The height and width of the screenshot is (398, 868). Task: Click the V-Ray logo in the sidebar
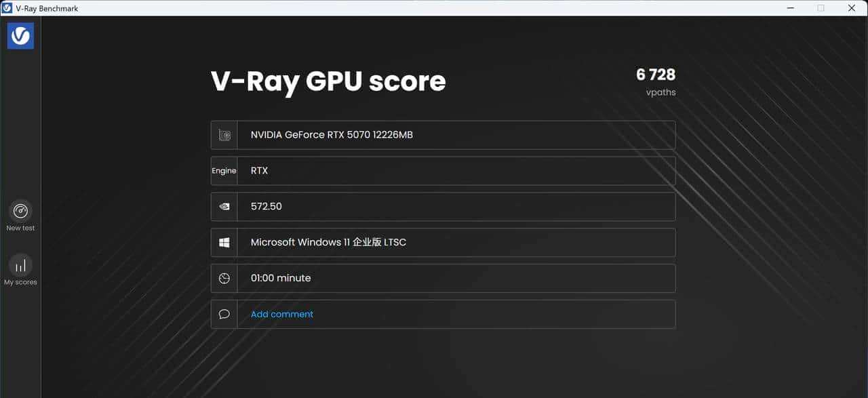[x=20, y=35]
